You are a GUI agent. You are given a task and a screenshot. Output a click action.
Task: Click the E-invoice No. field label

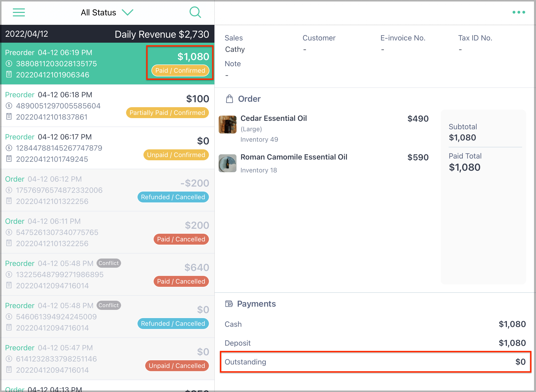click(403, 38)
